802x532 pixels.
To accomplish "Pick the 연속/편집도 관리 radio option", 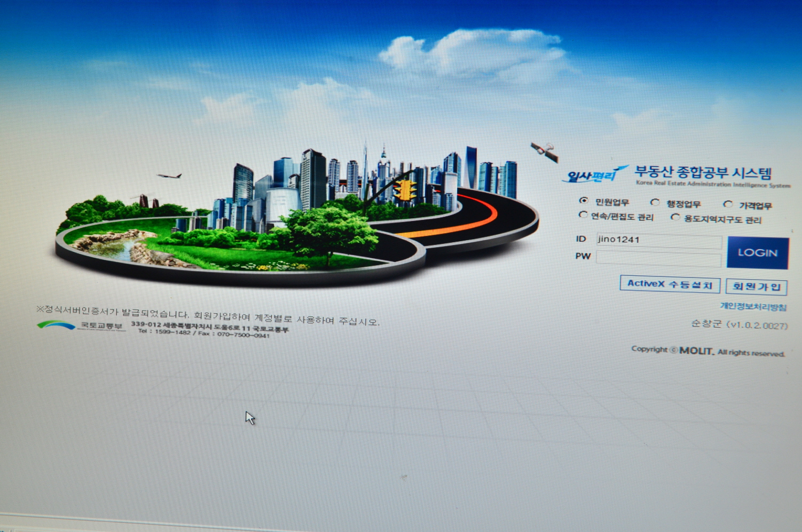I will pyautogui.click(x=583, y=215).
